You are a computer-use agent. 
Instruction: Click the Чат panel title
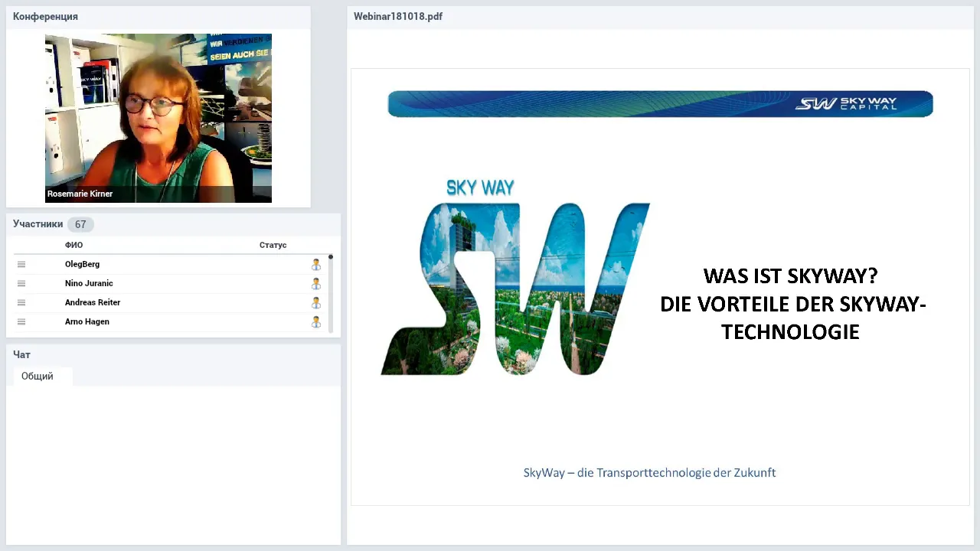tap(21, 355)
